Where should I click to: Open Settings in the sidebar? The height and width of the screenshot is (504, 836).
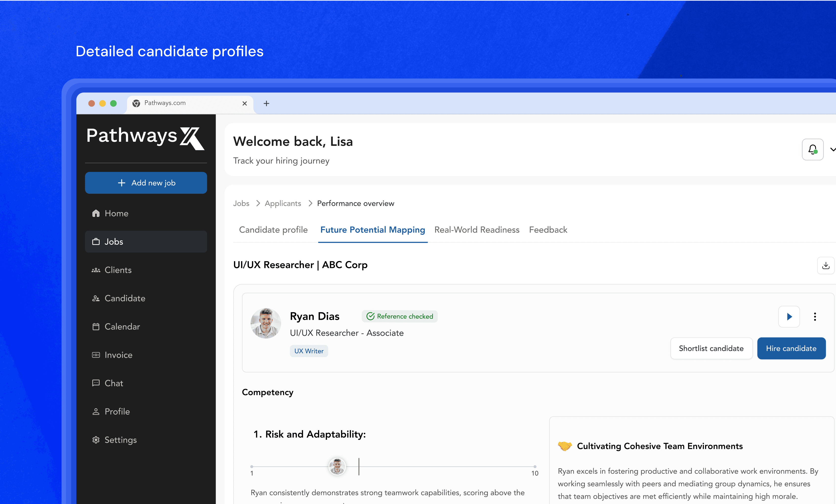[x=146, y=440]
